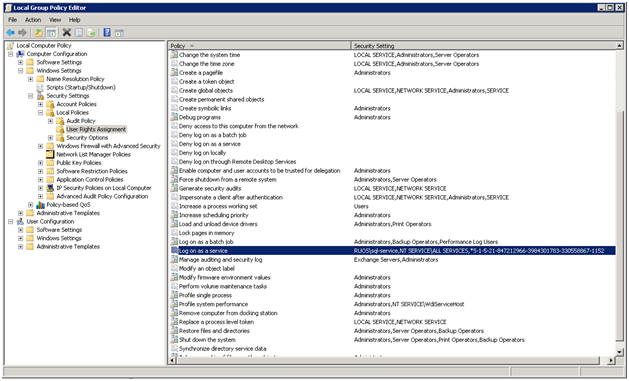Image resolution: width=629 pixels, height=381 pixels.
Task: Open the File menu
Action: click(12, 20)
